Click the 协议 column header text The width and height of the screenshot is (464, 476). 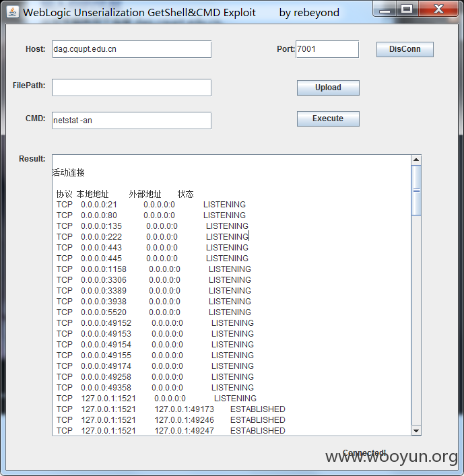pos(65,195)
